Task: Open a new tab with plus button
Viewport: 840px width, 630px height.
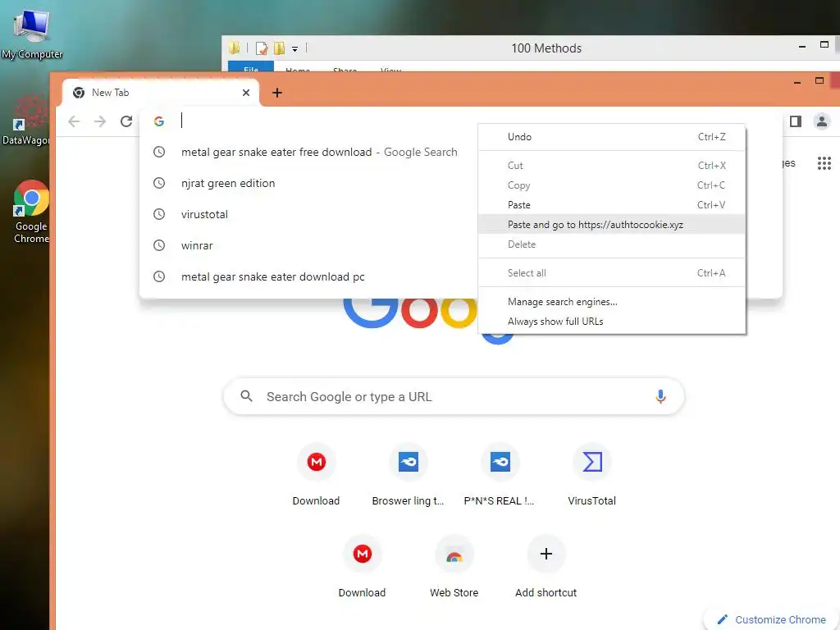Action: point(277,93)
